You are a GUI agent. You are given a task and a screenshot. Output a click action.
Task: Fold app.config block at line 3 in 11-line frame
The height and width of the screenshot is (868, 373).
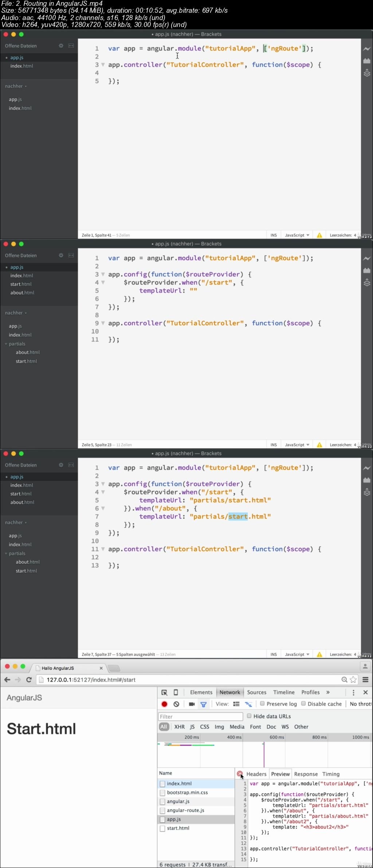(103, 275)
